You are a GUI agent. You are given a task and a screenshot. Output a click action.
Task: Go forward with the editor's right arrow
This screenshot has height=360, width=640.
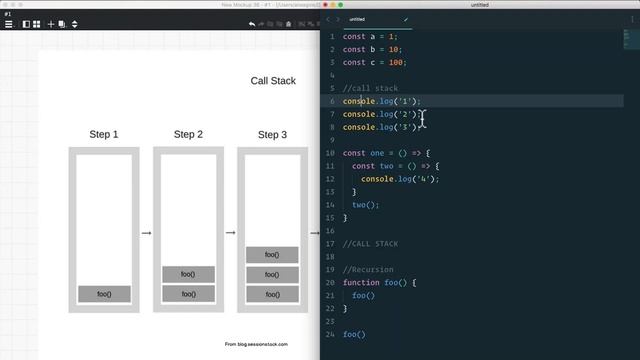(x=338, y=19)
